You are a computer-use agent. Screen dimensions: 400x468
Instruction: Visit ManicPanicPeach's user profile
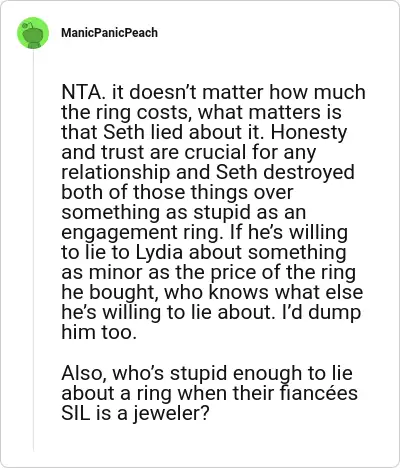109,33
